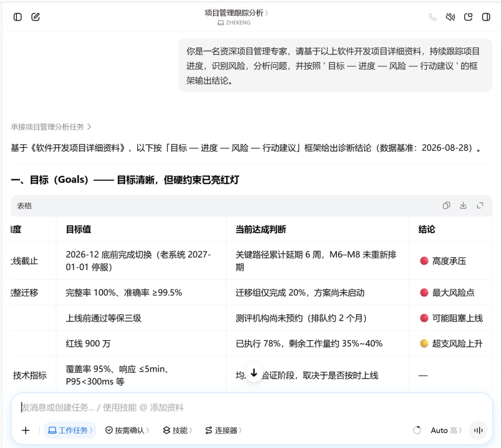This screenshot has width=502, height=448.
Task: Toggle the muted speaker icon
Action: tap(450, 17)
